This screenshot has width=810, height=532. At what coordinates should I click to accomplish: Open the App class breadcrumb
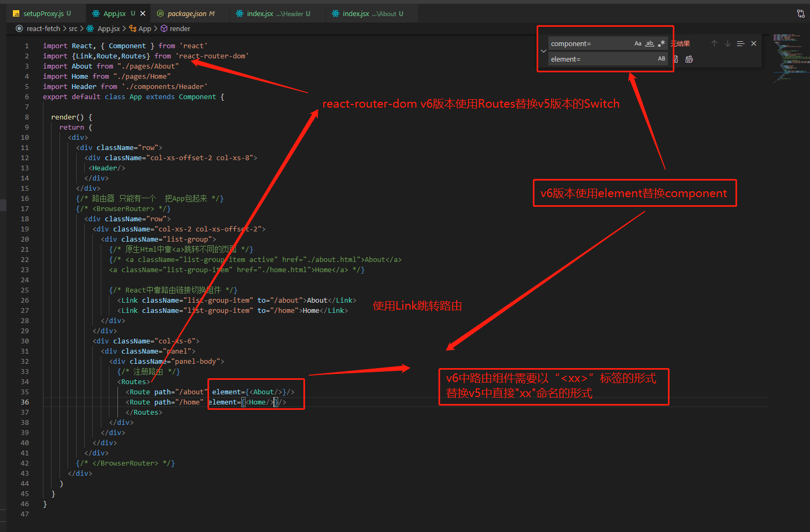(x=145, y=28)
